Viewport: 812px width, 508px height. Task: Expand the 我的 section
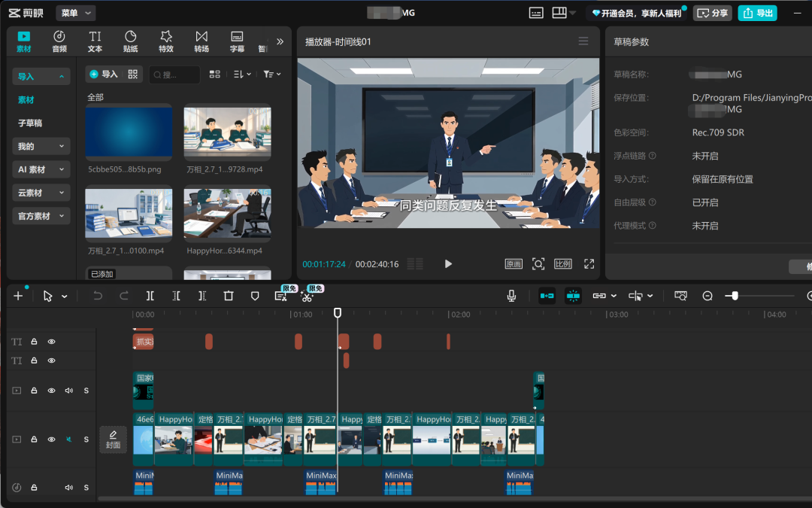pos(41,146)
